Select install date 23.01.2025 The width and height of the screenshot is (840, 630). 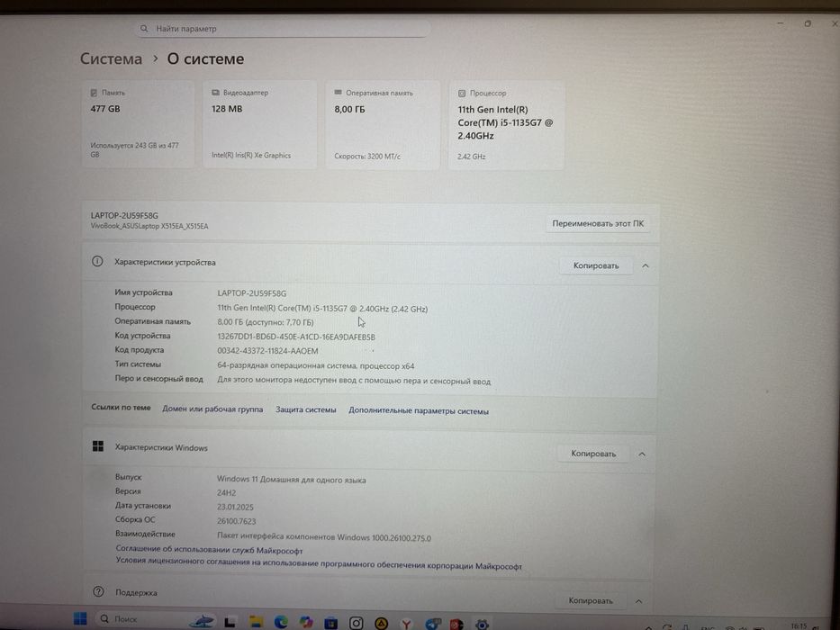click(x=235, y=507)
